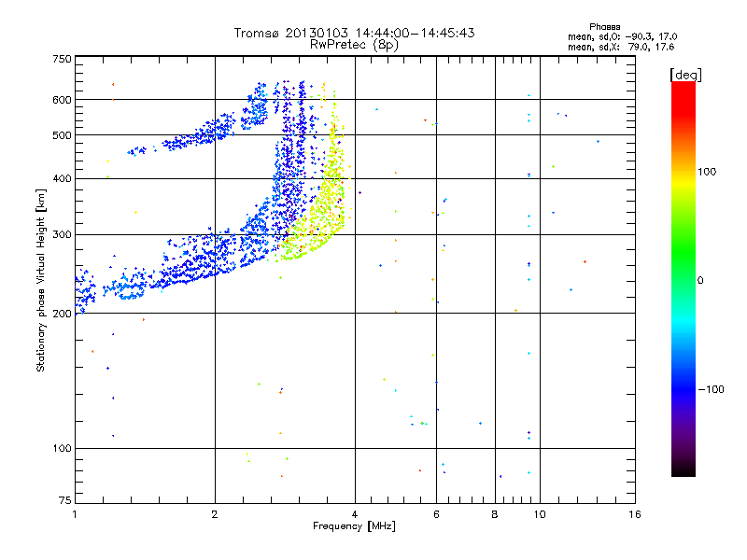Click the phase colorbar gradient
The width and height of the screenshot is (747, 560).
pyautogui.click(x=684, y=279)
